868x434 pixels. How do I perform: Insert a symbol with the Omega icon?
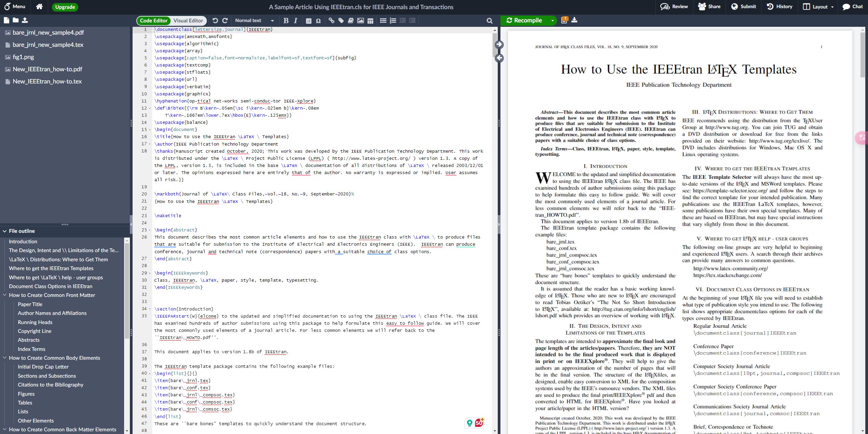click(x=318, y=21)
